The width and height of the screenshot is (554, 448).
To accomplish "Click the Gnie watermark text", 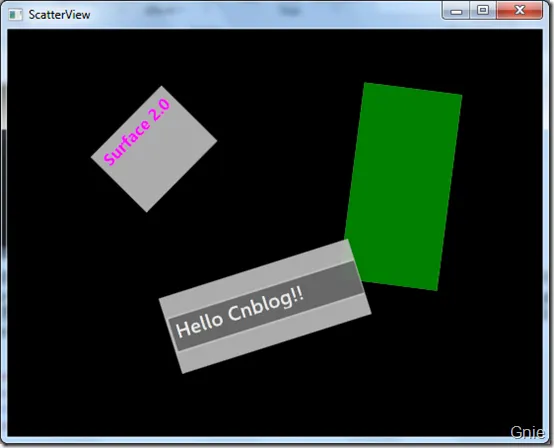I will point(527,432).
